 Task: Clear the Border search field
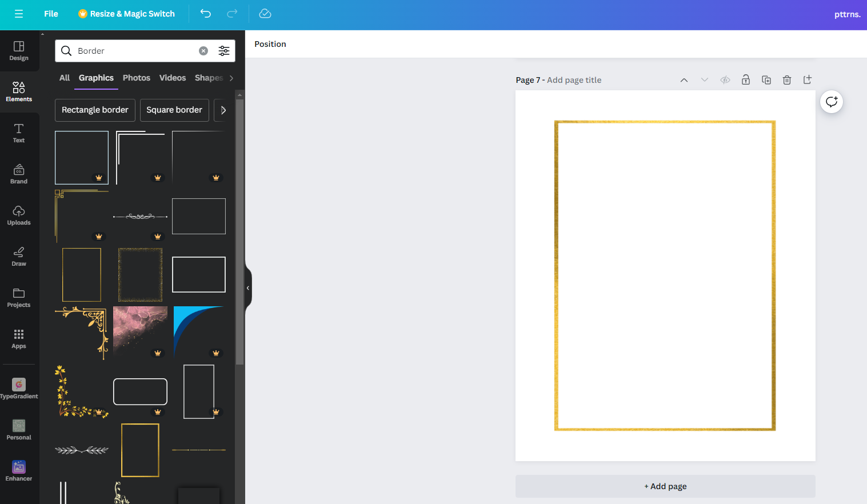point(203,51)
